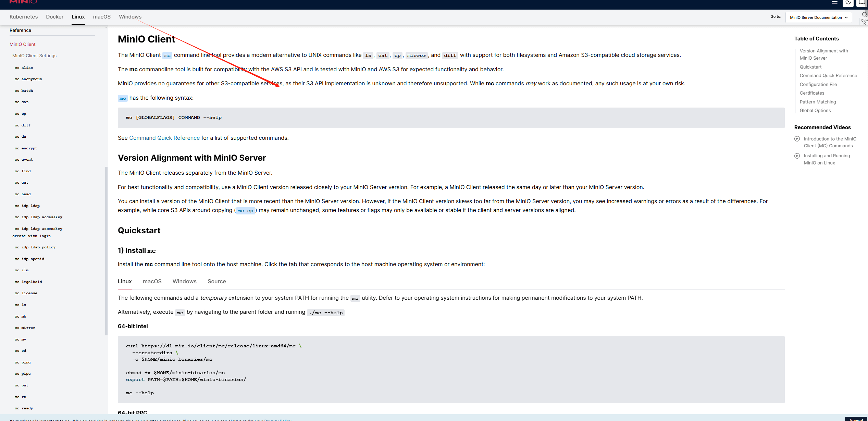The image size is (868, 421).
Task: Switch to macOS platform tab in header
Action: [x=102, y=17]
